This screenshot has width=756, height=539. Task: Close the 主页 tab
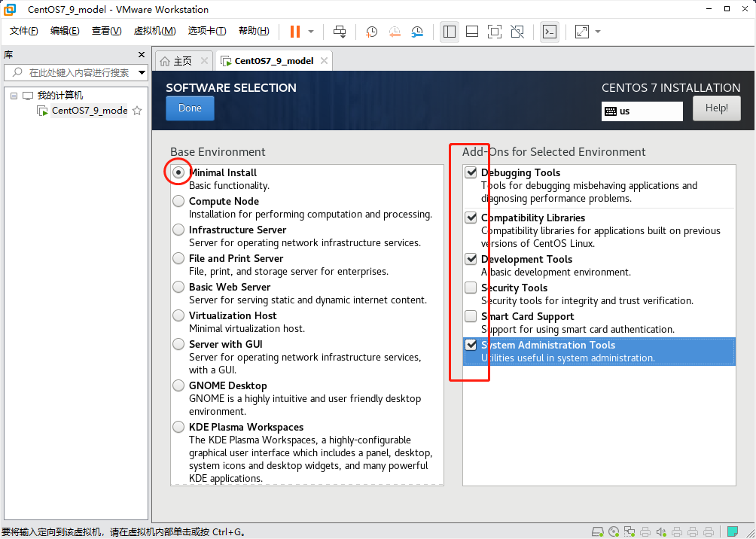pyautogui.click(x=204, y=61)
